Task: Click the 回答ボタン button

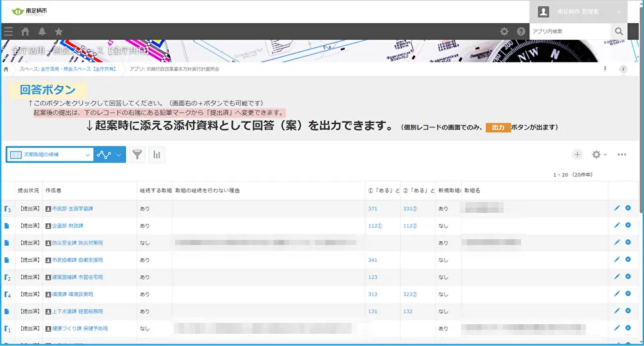Action: 48,90
